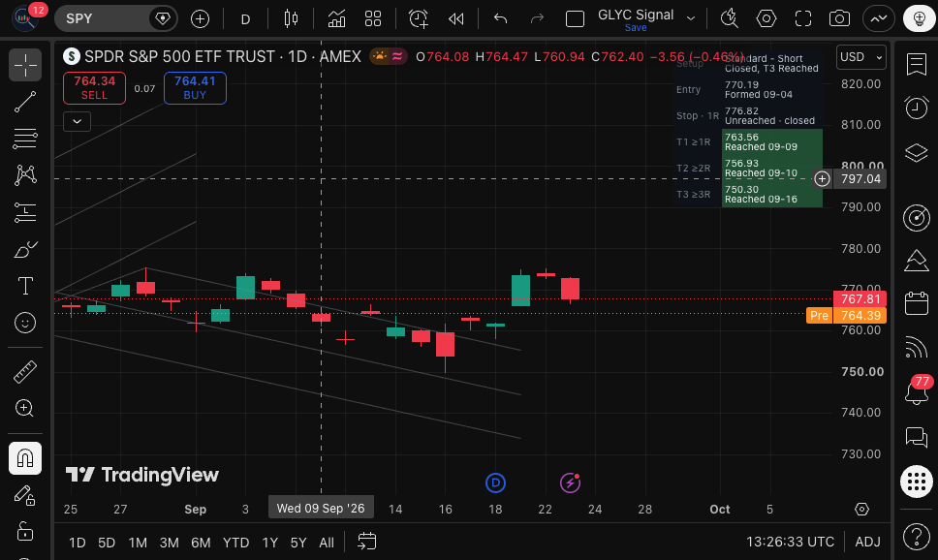Open chart settings hexagon icon
938x560 pixels.
766,19
